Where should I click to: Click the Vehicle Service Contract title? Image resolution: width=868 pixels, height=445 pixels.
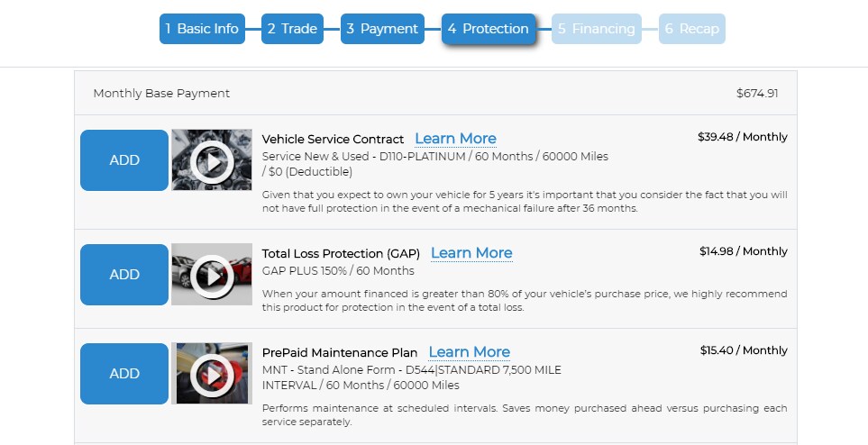(333, 140)
